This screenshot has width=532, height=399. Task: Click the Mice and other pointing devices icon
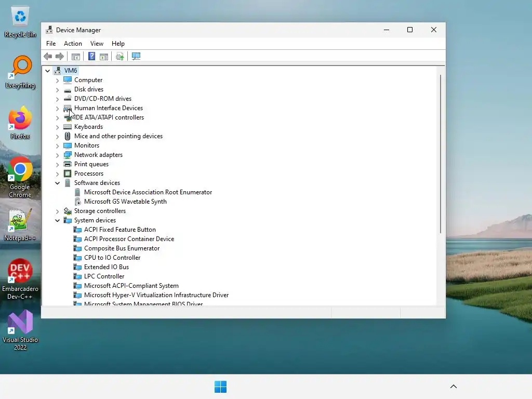68,136
